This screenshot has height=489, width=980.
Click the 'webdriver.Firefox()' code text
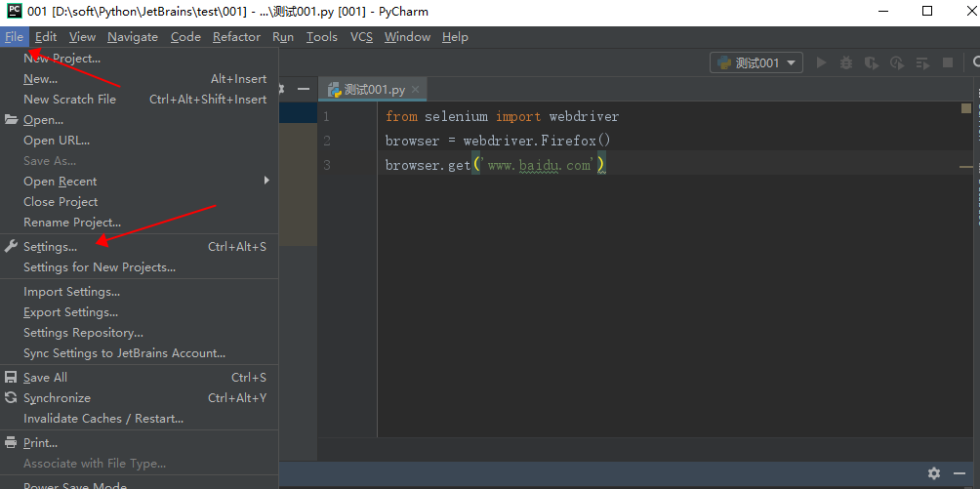click(537, 141)
